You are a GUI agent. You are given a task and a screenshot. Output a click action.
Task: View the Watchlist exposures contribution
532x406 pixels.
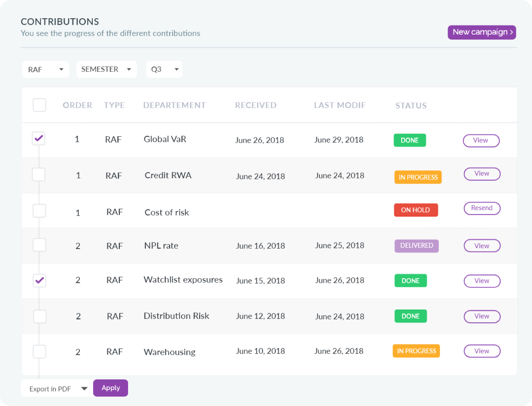pos(482,281)
